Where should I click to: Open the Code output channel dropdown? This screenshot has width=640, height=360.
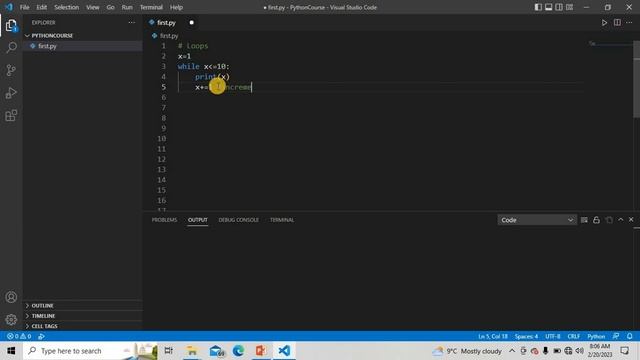(x=537, y=220)
